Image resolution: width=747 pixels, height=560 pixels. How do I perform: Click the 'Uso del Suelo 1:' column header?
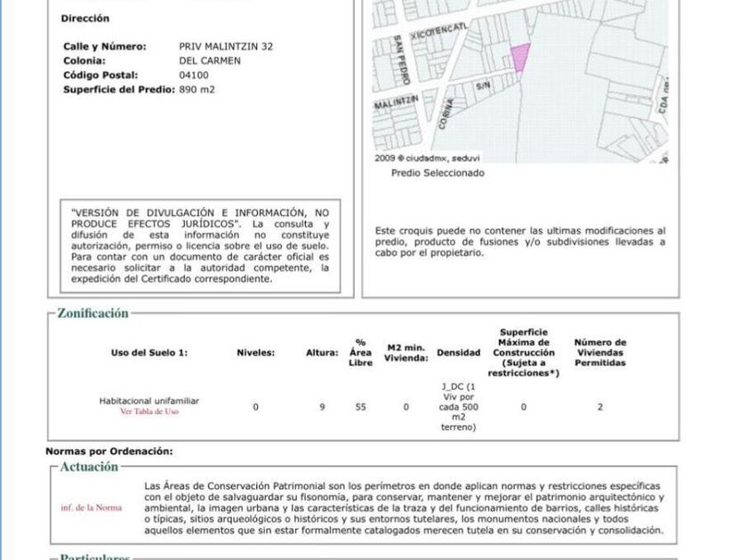point(149,352)
